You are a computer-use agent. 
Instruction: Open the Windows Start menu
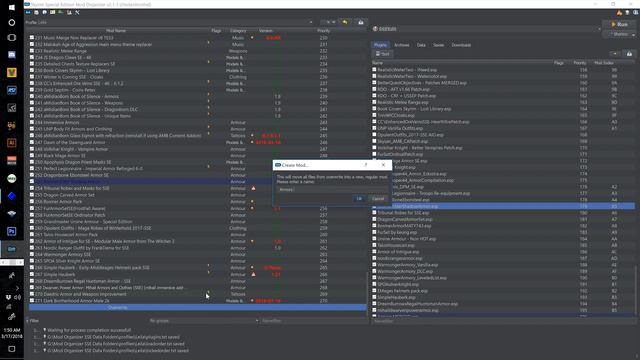pyautogui.click(x=11, y=7)
